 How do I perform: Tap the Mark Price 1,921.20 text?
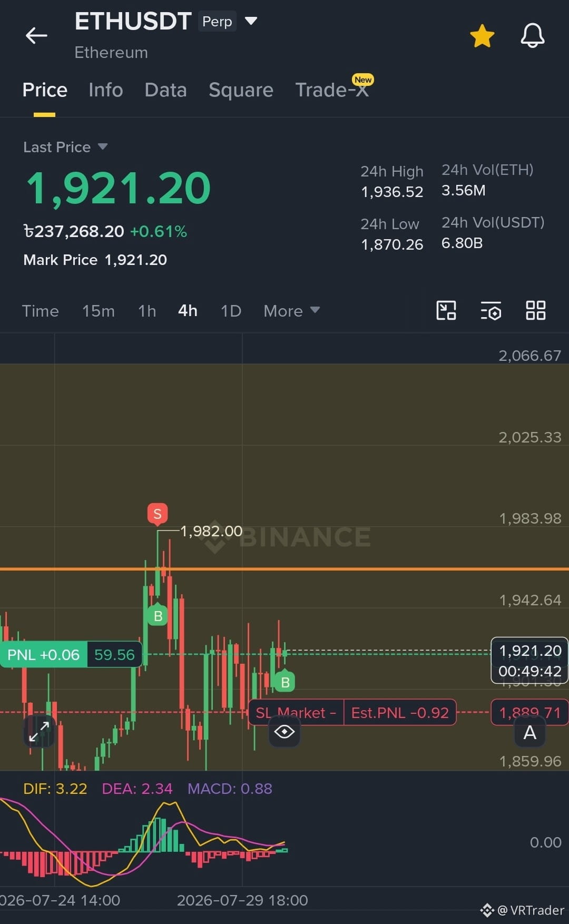point(95,260)
